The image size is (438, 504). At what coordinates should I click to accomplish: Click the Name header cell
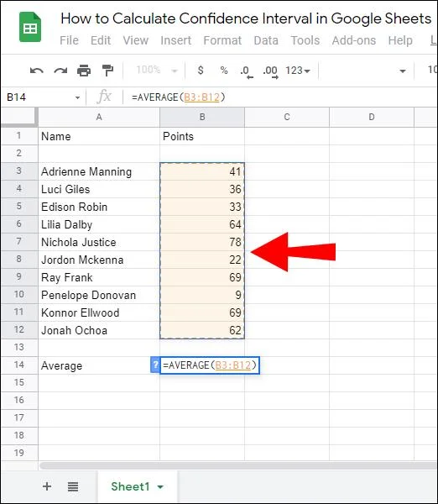coord(99,136)
